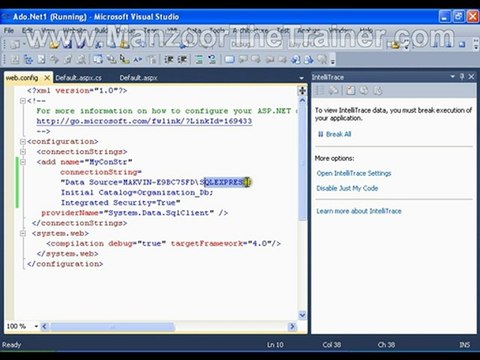Move to next bookmark in folder icon

283,59
